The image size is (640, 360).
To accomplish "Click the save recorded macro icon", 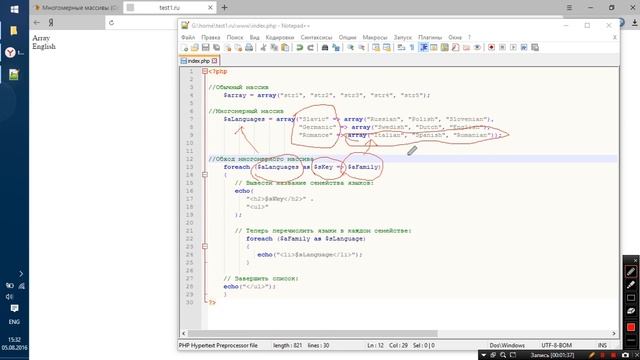I will click(x=535, y=48).
